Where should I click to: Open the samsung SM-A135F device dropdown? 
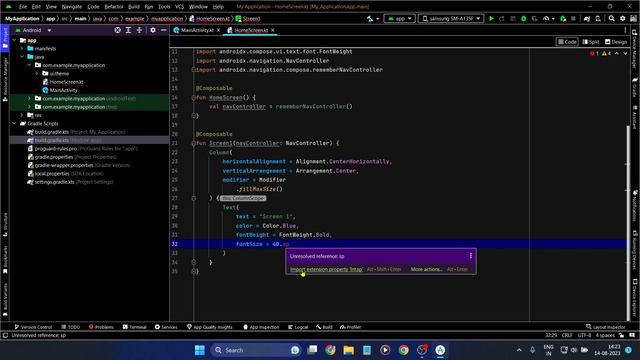pyautogui.click(x=451, y=19)
